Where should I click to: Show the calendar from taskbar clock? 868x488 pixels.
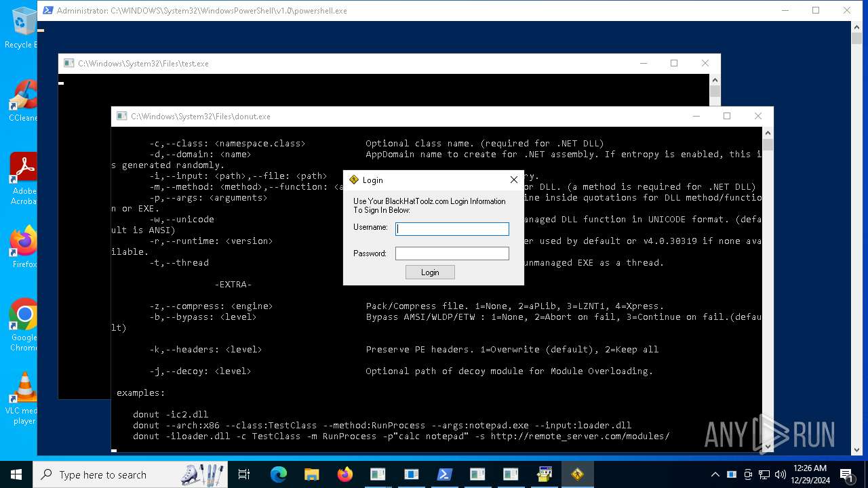[810, 474]
